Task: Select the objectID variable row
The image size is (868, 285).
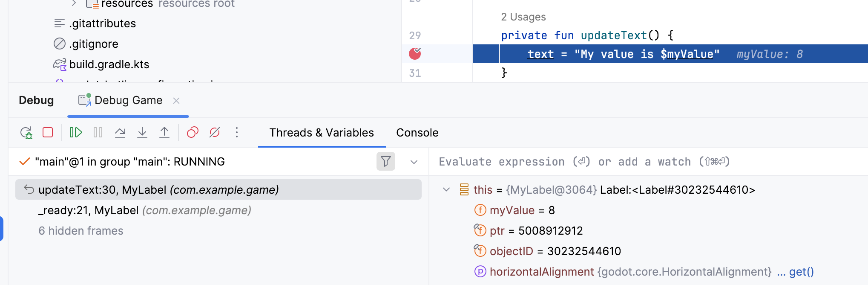Action: tap(555, 251)
